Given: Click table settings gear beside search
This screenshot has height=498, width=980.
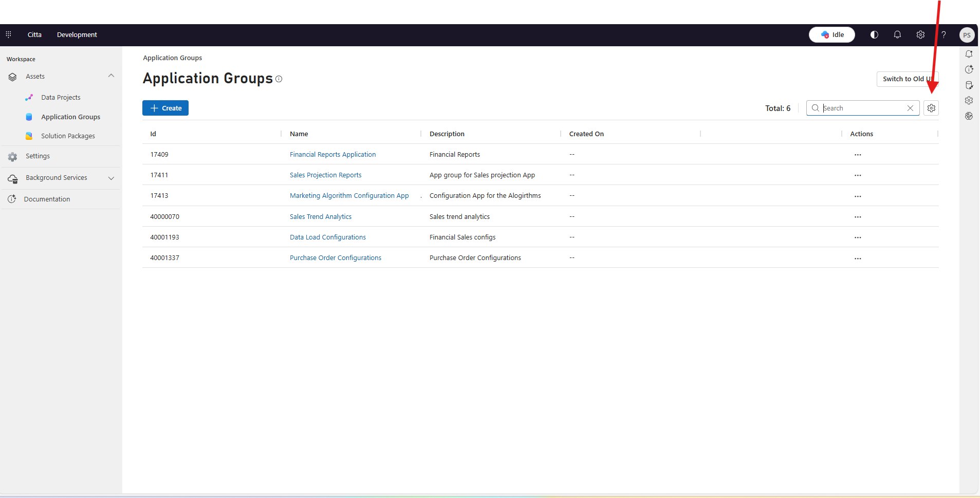Looking at the screenshot, I should pyautogui.click(x=931, y=108).
